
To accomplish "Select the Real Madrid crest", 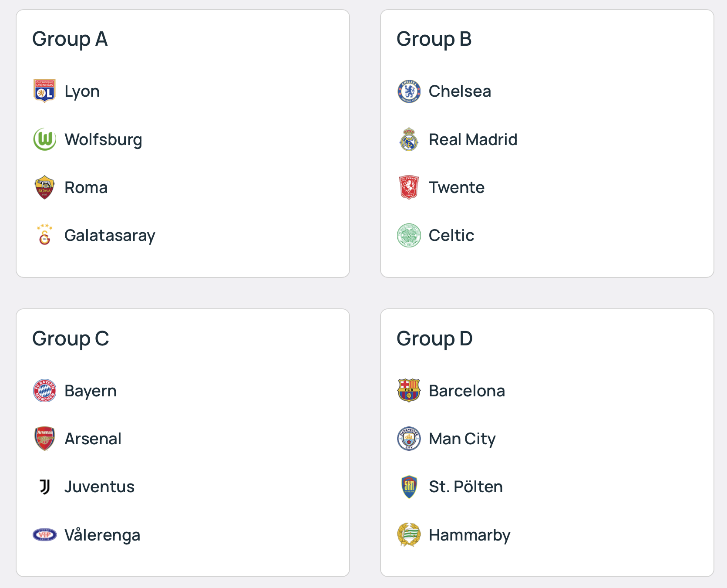I will pos(409,139).
